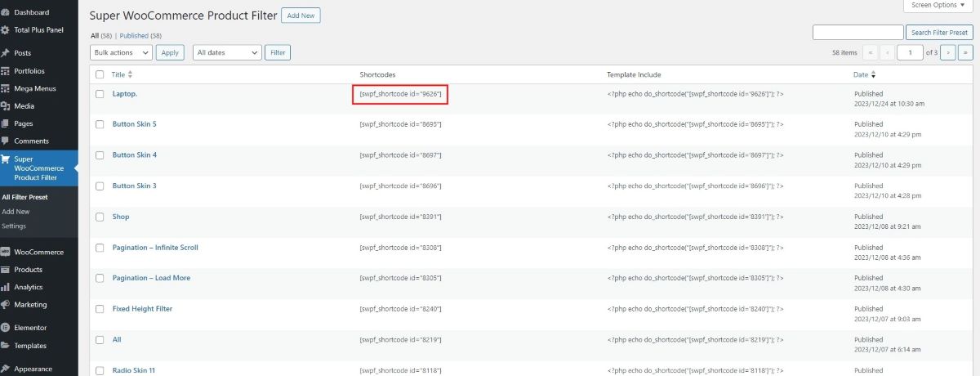Select template include code for id 8391
This screenshot has height=376, width=980.
point(696,217)
